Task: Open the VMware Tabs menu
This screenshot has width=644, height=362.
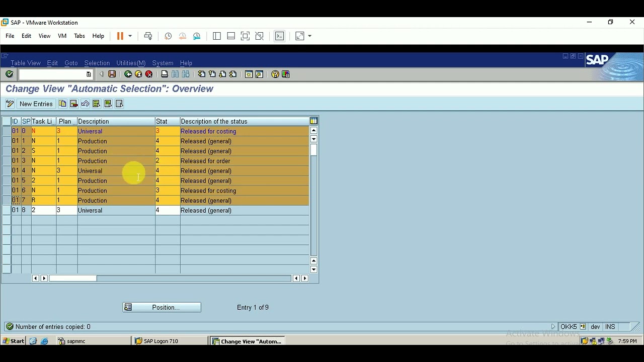Action: (x=79, y=36)
